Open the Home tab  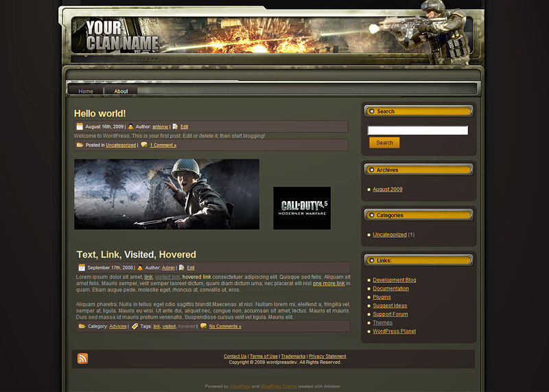(x=86, y=91)
